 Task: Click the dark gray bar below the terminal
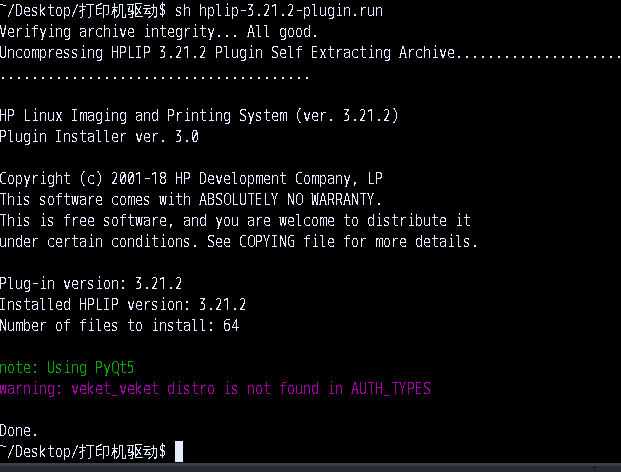pos(310,468)
